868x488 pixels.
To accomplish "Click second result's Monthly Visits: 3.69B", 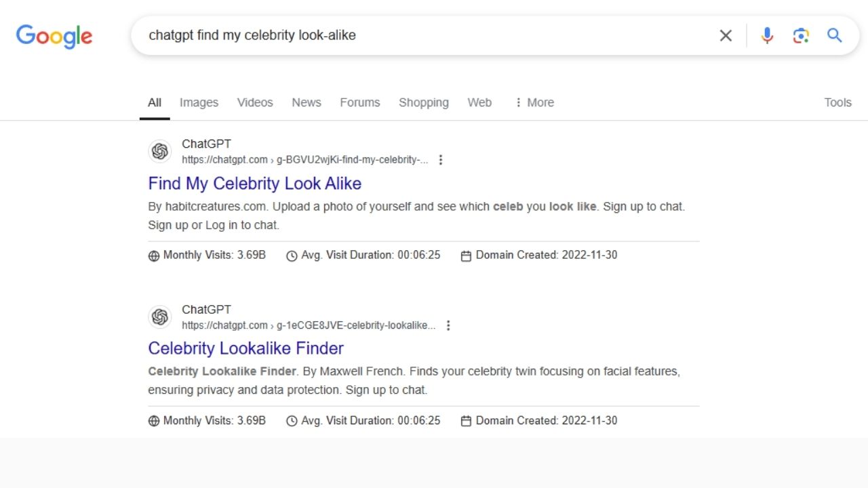I will click(x=214, y=420).
